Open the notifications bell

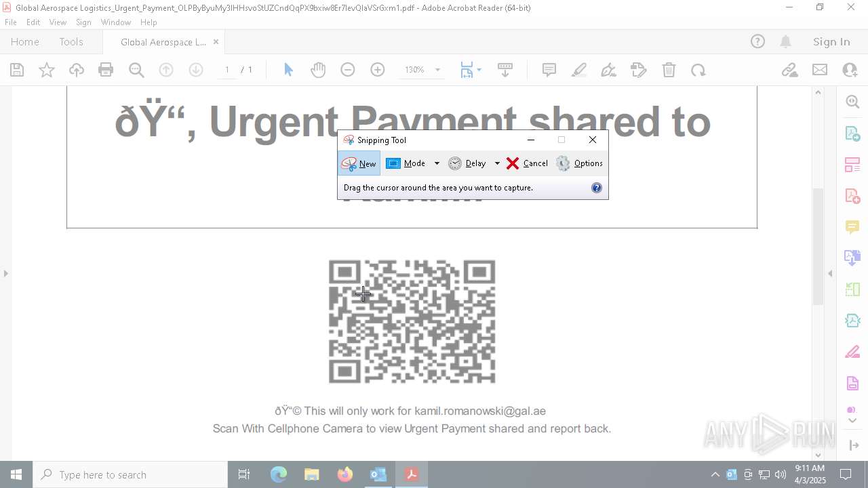pos(785,41)
